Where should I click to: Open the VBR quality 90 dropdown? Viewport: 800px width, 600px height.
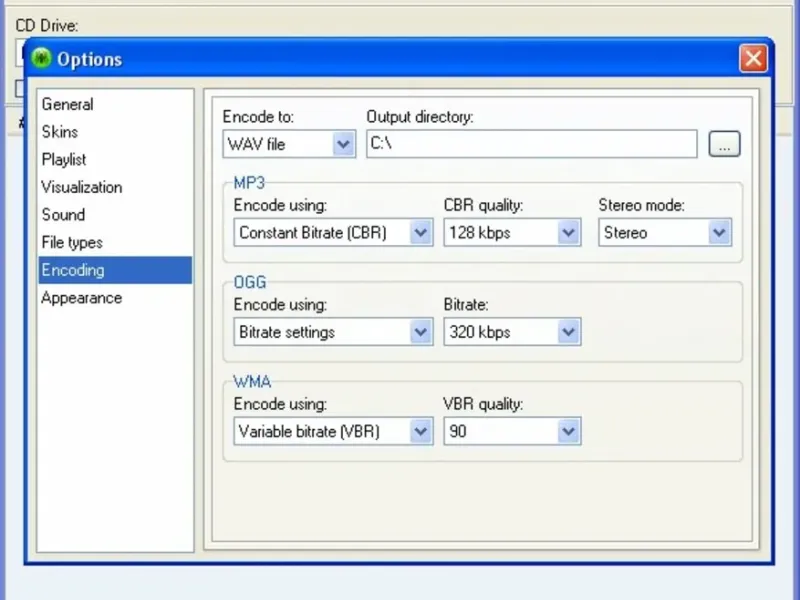(x=512, y=432)
